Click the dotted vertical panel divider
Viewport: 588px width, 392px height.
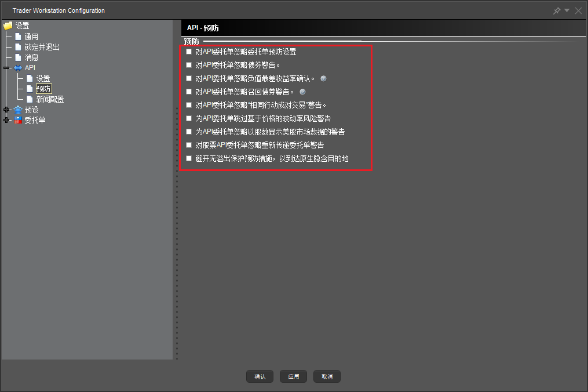click(x=177, y=232)
